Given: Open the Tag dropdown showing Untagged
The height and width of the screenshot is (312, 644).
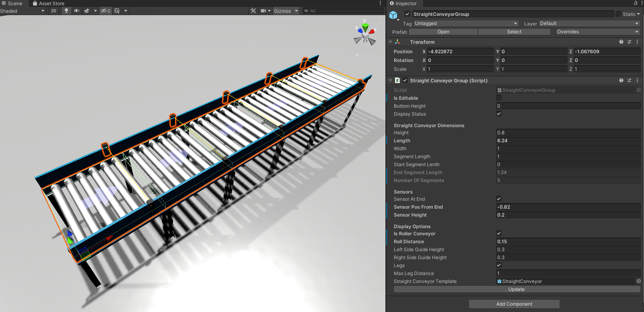Looking at the screenshot, I should click(466, 23).
